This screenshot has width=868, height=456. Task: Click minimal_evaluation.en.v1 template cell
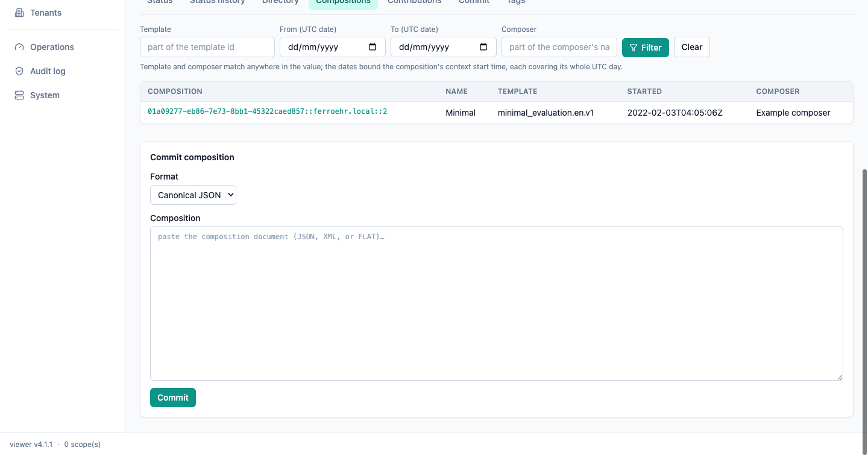coord(546,113)
